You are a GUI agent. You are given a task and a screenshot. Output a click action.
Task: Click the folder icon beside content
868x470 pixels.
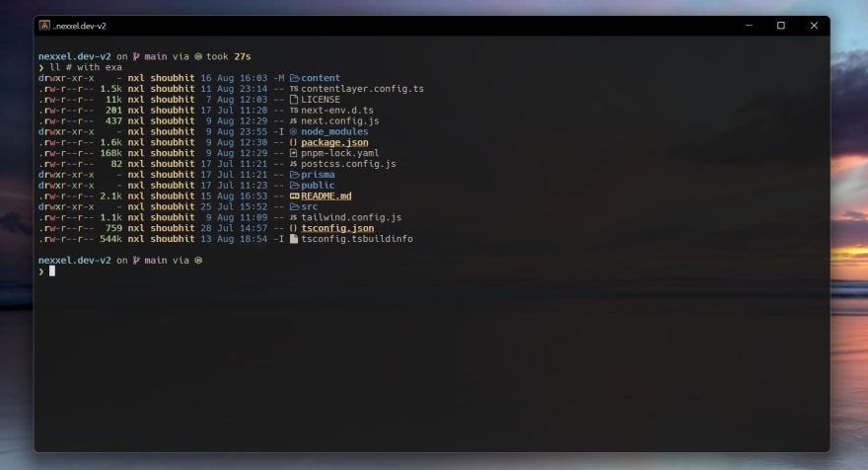pyautogui.click(x=294, y=78)
